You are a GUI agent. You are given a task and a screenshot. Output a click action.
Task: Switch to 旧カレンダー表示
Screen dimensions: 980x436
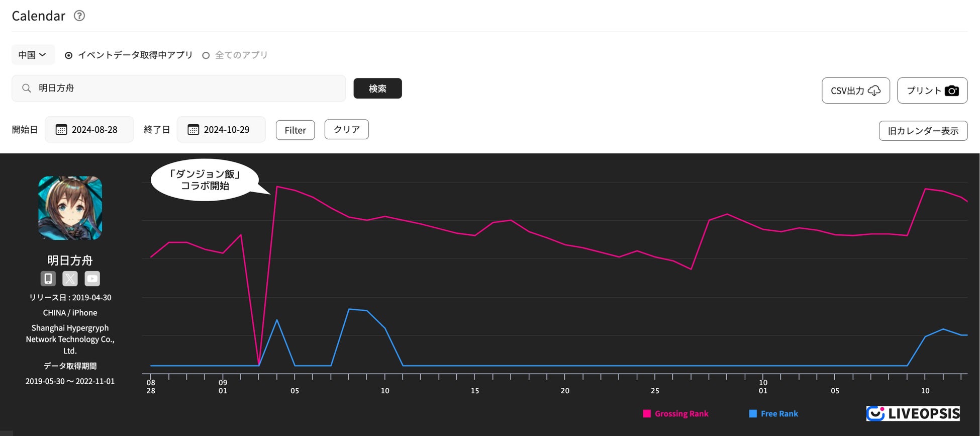(x=923, y=131)
